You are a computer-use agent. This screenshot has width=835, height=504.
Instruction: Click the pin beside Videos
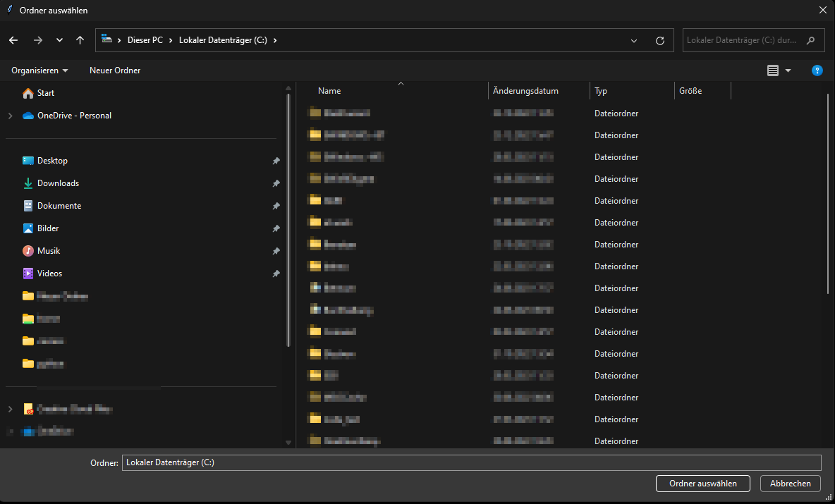276,274
